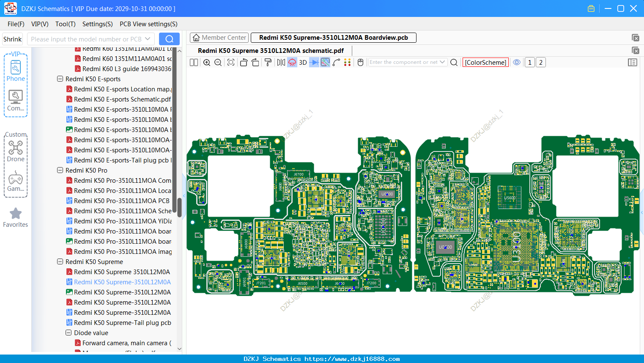Close the Boardview.pcb tab row panel
This screenshot has height=363, width=644.
tap(635, 38)
